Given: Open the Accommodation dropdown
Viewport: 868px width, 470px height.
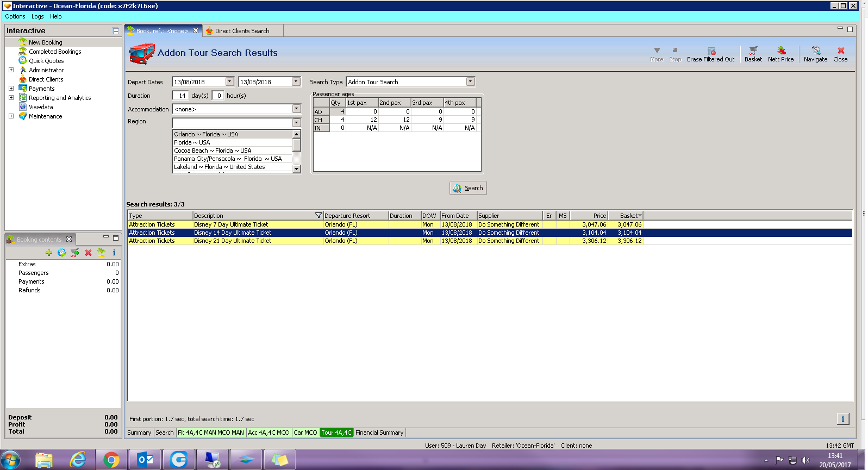Looking at the screenshot, I should (x=296, y=109).
